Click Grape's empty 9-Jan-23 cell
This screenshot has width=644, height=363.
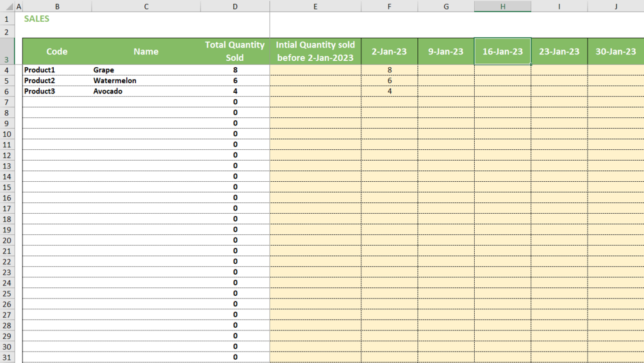(x=446, y=70)
